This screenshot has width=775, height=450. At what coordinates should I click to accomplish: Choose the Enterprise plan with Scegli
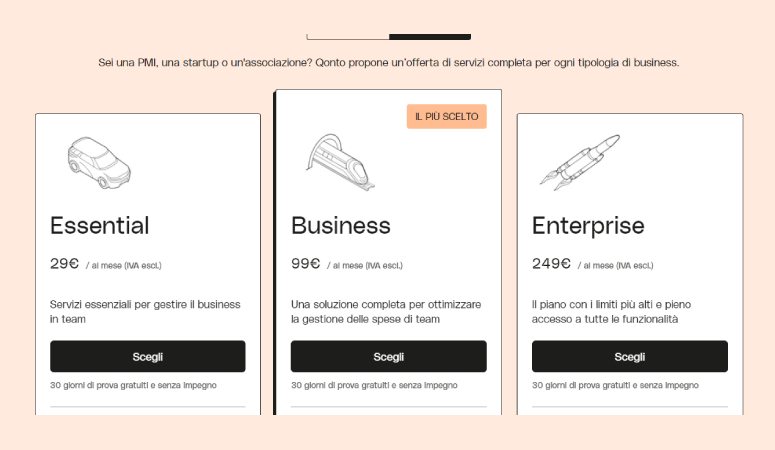(630, 356)
